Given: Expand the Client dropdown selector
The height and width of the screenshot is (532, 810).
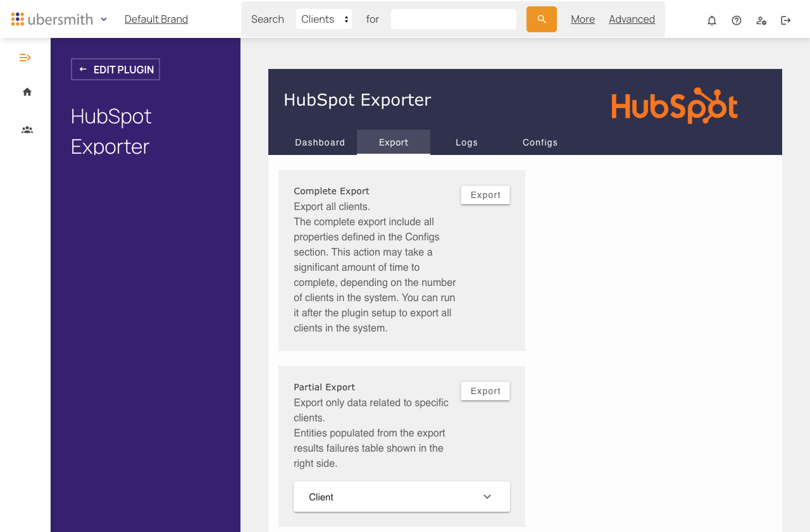Looking at the screenshot, I should tap(402, 497).
